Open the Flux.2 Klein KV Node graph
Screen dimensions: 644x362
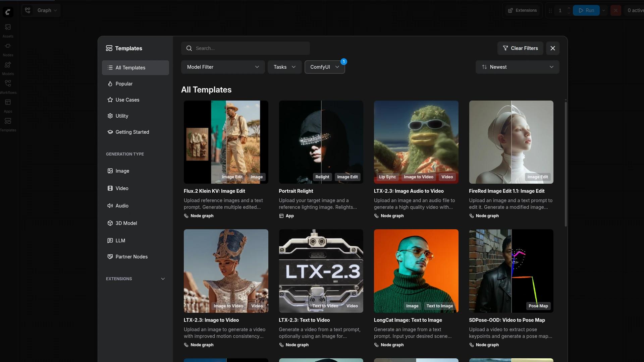199,216
